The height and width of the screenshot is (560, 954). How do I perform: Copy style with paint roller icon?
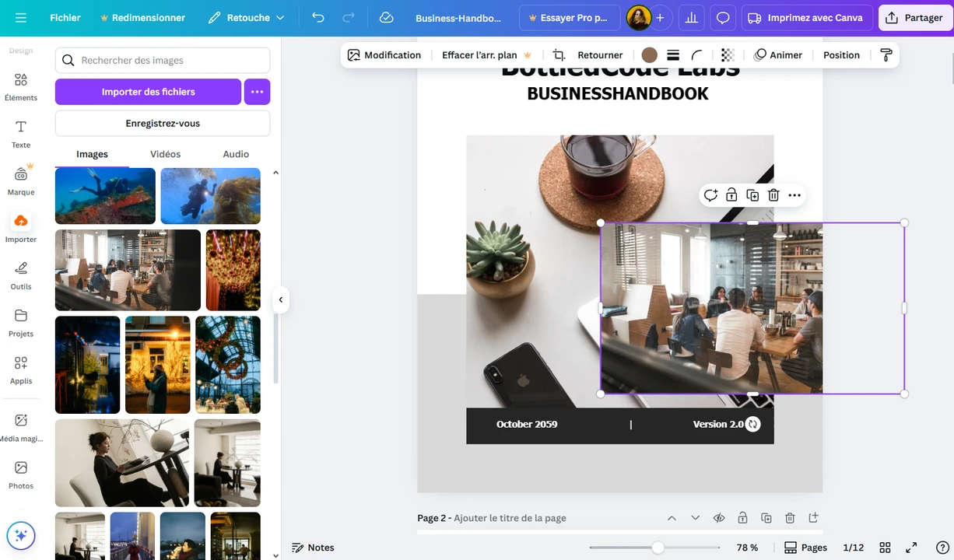pyautogui.click(x=886, y=55)
